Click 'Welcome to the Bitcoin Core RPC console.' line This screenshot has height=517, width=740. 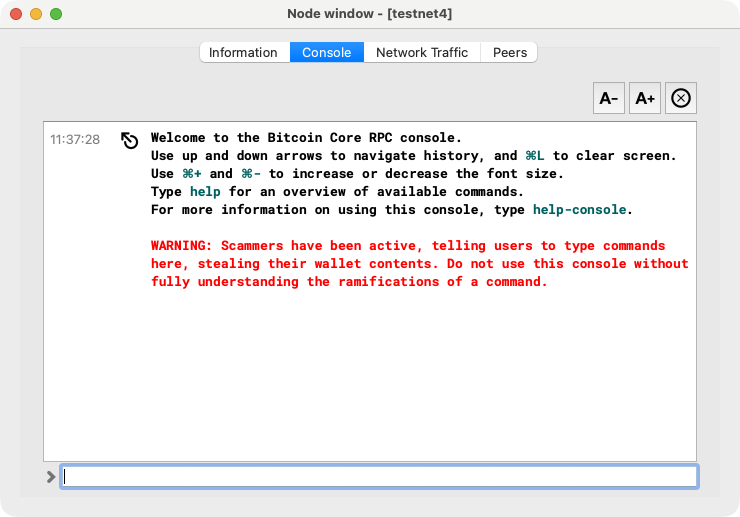coord(306,138)
